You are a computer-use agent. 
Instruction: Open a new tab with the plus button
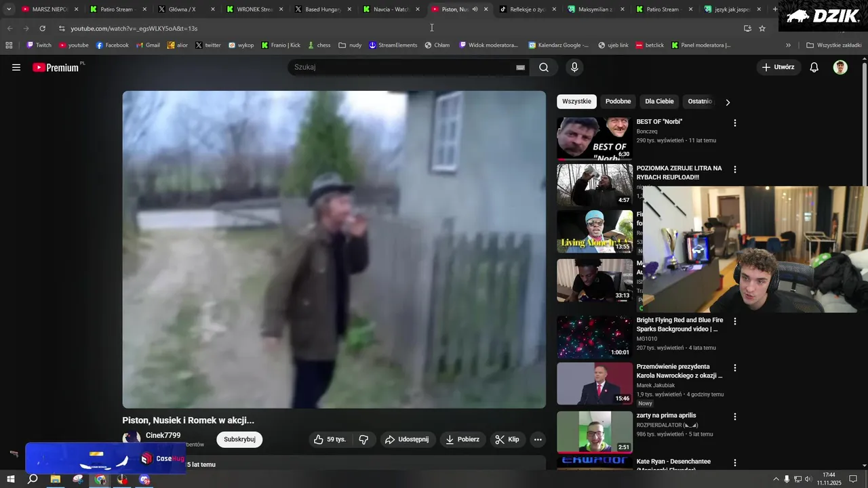[775, 9]
